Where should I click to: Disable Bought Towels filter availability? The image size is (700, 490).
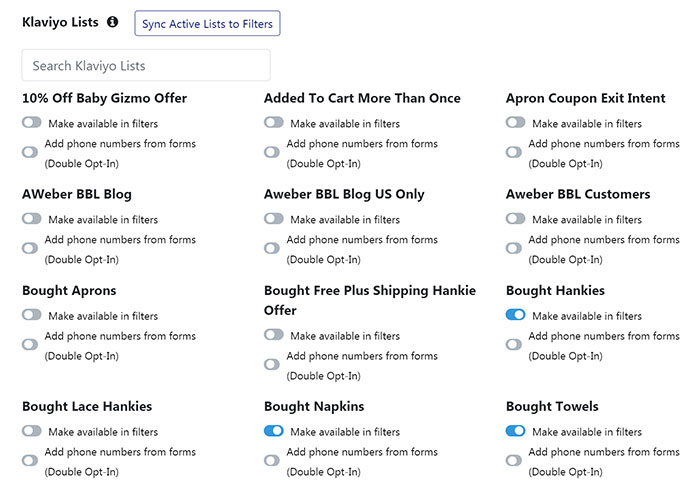(516, 431)
